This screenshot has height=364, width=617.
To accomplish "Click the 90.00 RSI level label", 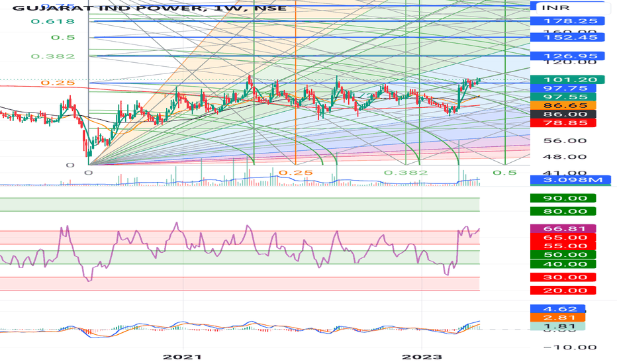I will [563, 199].
